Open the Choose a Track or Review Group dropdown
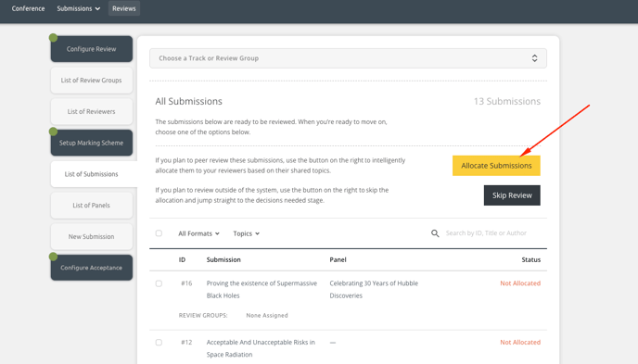Viewport: 638px width, 364px height. [x=348, y=58]
